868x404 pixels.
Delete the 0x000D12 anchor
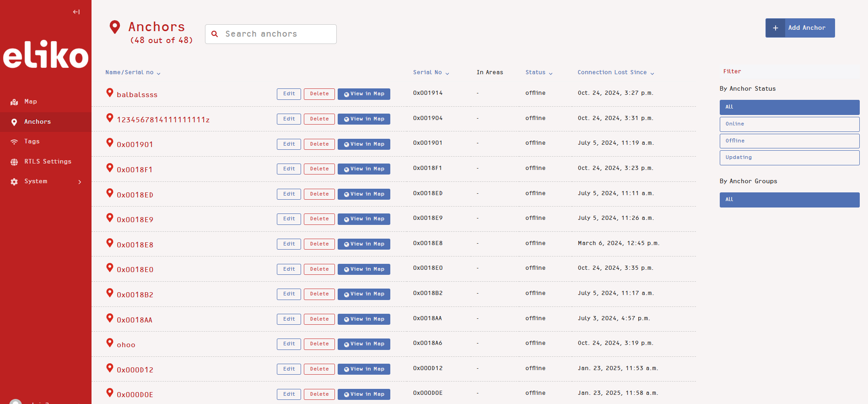[319, 369]
